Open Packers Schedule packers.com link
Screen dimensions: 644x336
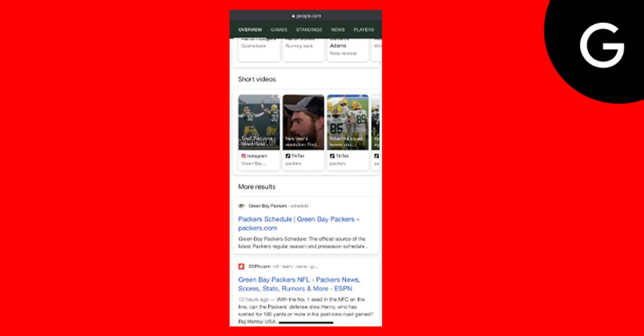tap(299, 223)
